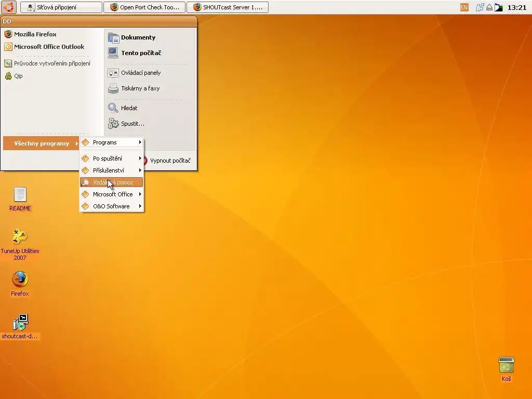Click the monitor tray icon before the clock
Viewport: 532px width, 399px height.
(498, 7)
